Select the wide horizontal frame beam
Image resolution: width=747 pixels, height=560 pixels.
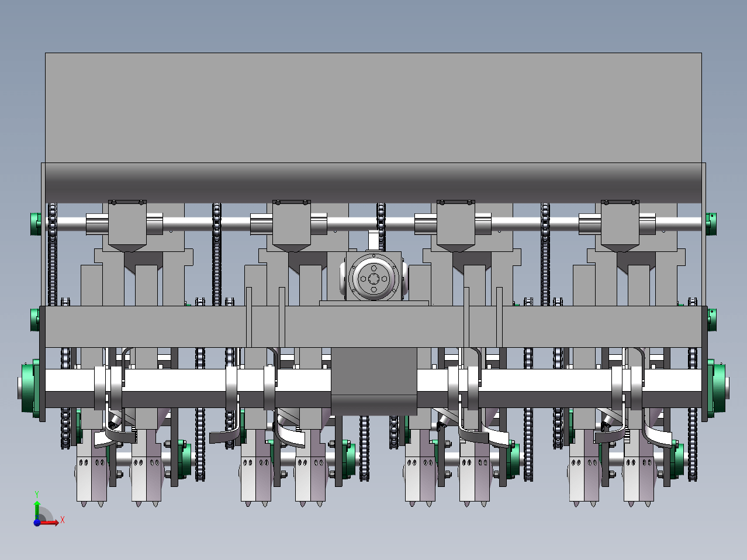coord(372,326)
